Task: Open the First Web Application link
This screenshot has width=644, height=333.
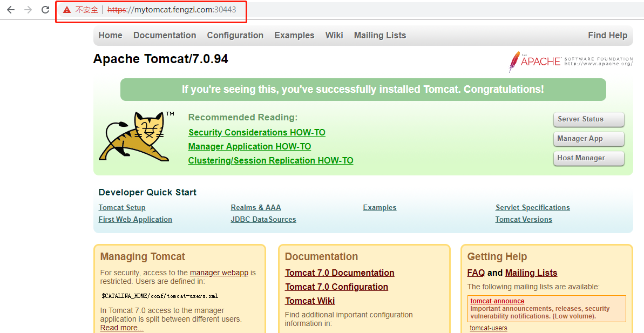Action: tap(135, 219)
